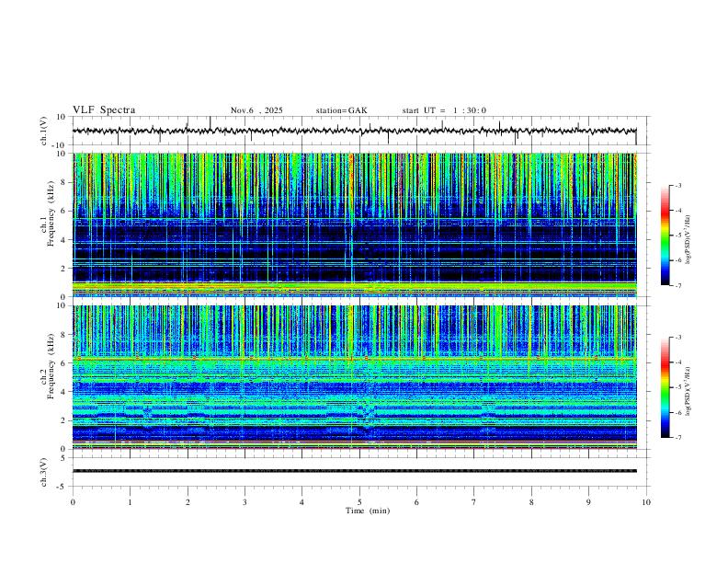Click the 'ch.1(V)' waveform axis label
This screenshot has width=728, height=563.
pos(44,131)
